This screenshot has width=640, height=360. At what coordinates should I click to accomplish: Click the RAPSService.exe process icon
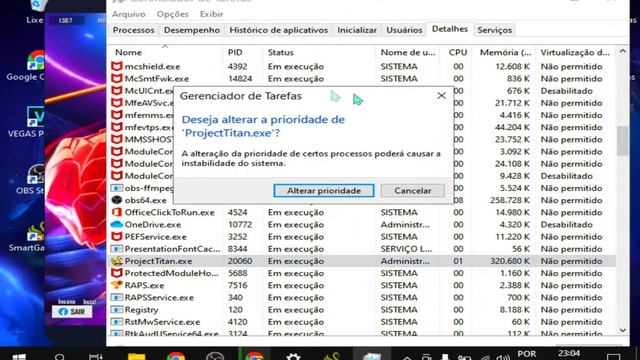[117, 298]
